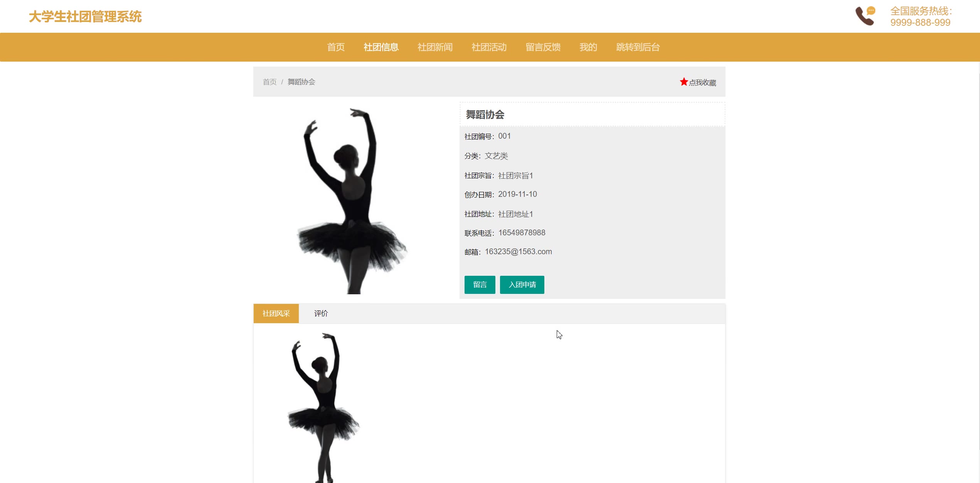
Task: Click 跳转到后台 navigation link
Action: (x=638, y=47)
